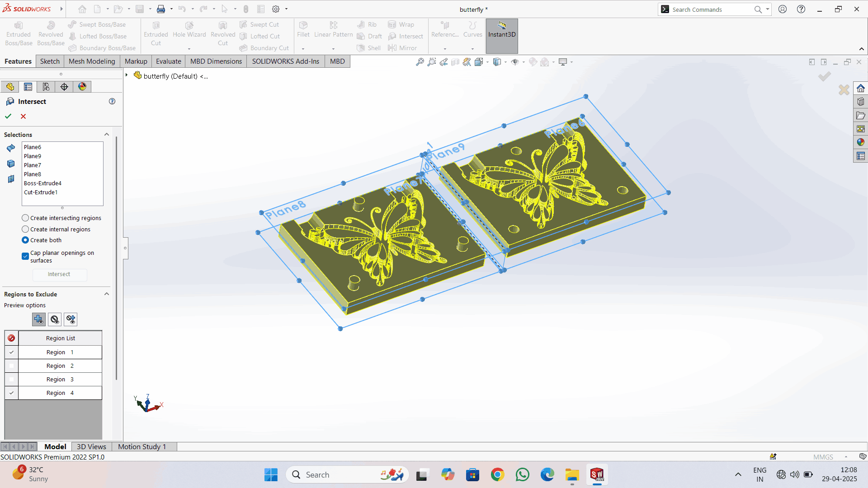Open Design Library task pane icon

(x=861, y=102)
